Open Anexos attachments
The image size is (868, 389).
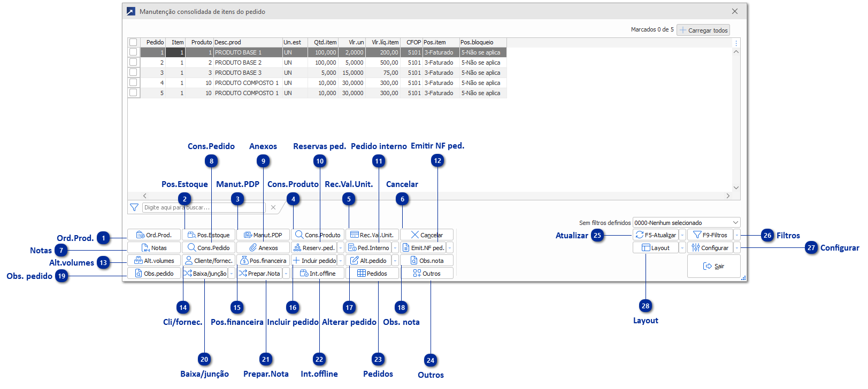(x=263, y=248)
